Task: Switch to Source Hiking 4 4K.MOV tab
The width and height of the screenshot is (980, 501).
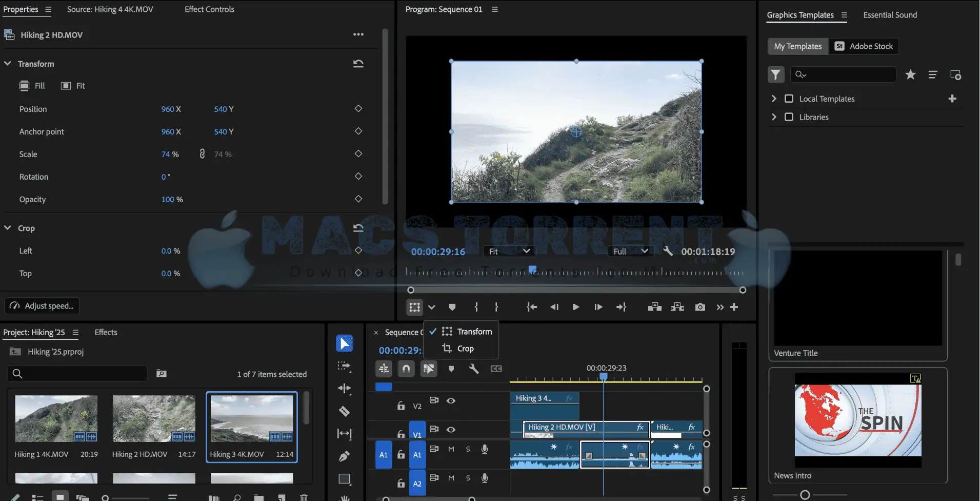Action: 110,9
